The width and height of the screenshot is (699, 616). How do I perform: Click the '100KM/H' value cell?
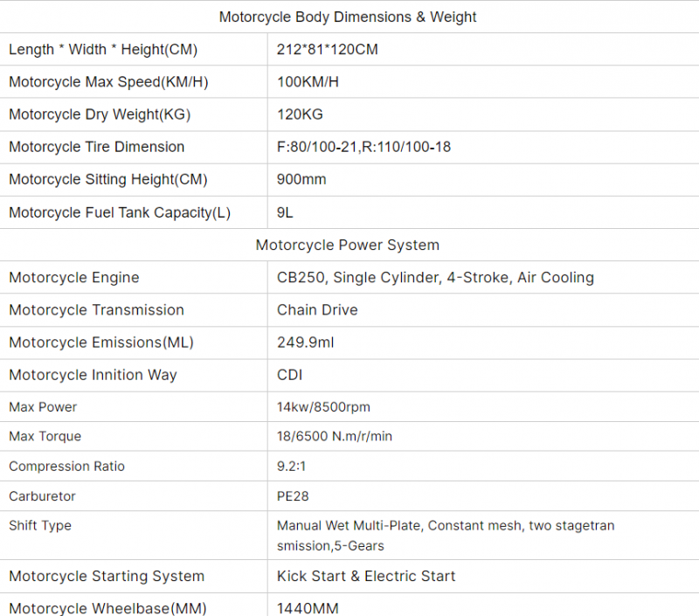[x=308, y=82]
